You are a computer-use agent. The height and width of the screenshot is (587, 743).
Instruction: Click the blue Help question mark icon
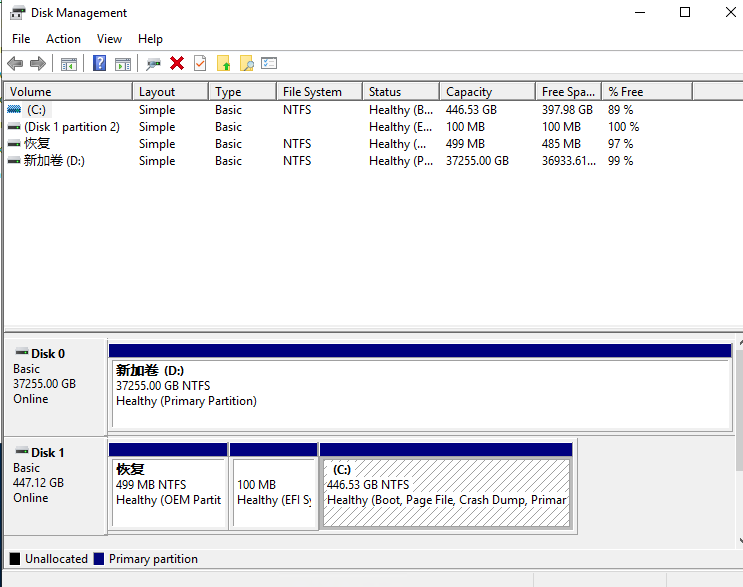click(100, 64)
